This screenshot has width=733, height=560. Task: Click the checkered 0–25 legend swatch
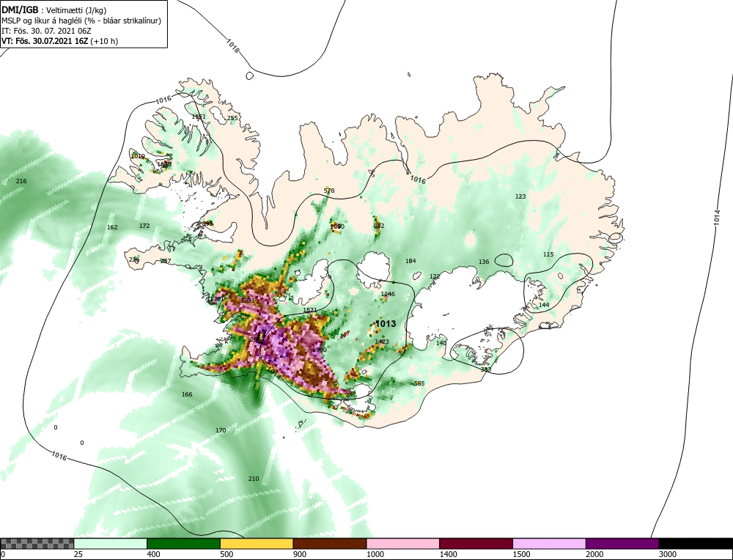click(x=37, y=544)
